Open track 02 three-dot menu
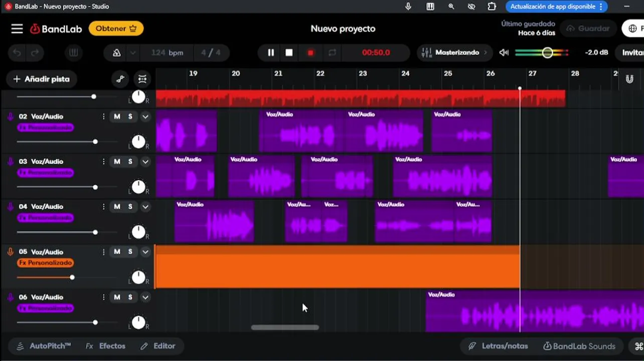644x361 pixels. click(103, 116)
